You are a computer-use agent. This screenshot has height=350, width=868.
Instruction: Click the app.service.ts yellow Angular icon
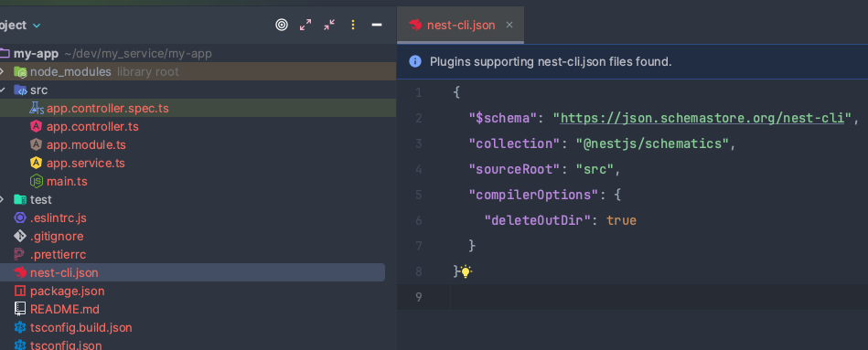pyautogui.click(x=36, y=163)
